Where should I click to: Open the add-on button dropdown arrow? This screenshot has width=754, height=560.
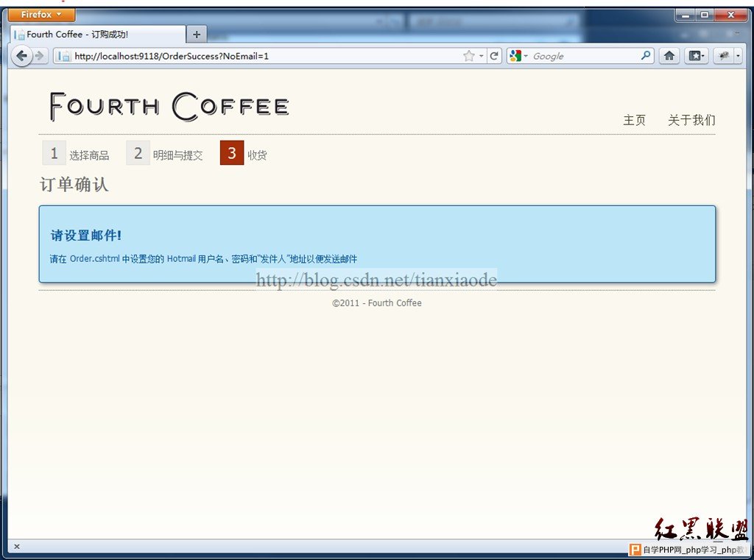[738, 56]
